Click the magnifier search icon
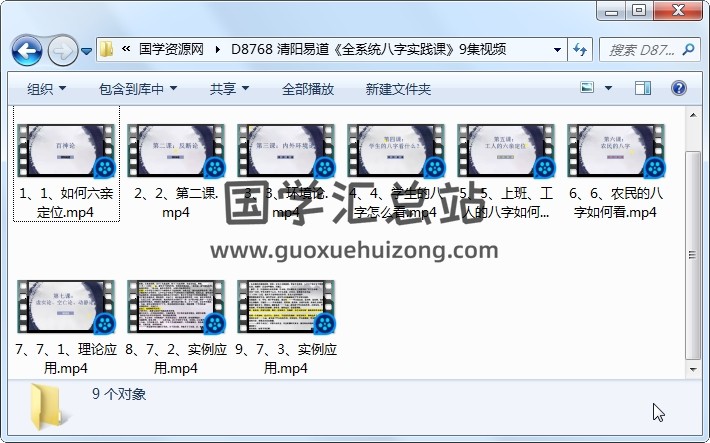Screen dimensions: 710x443 coord(689,49)
